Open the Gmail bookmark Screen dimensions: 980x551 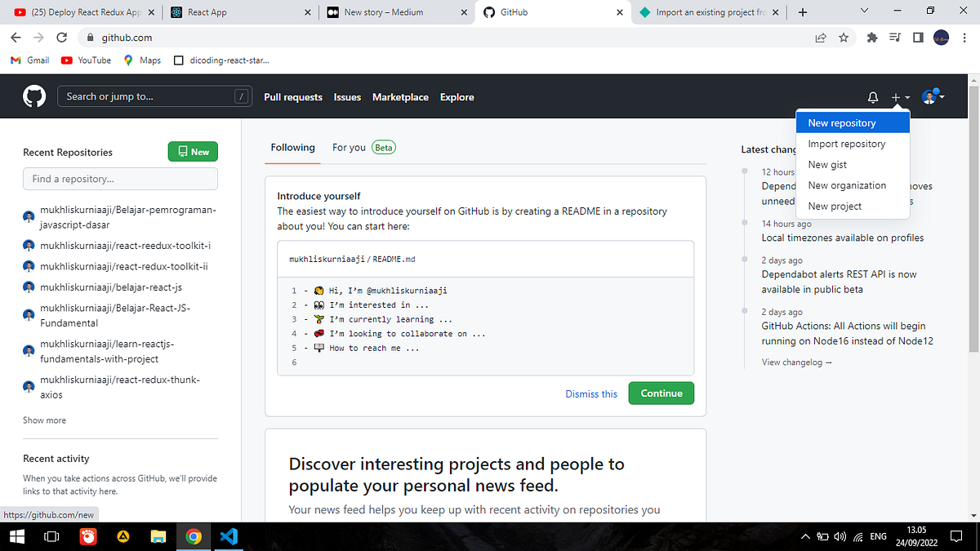point(29,60)
